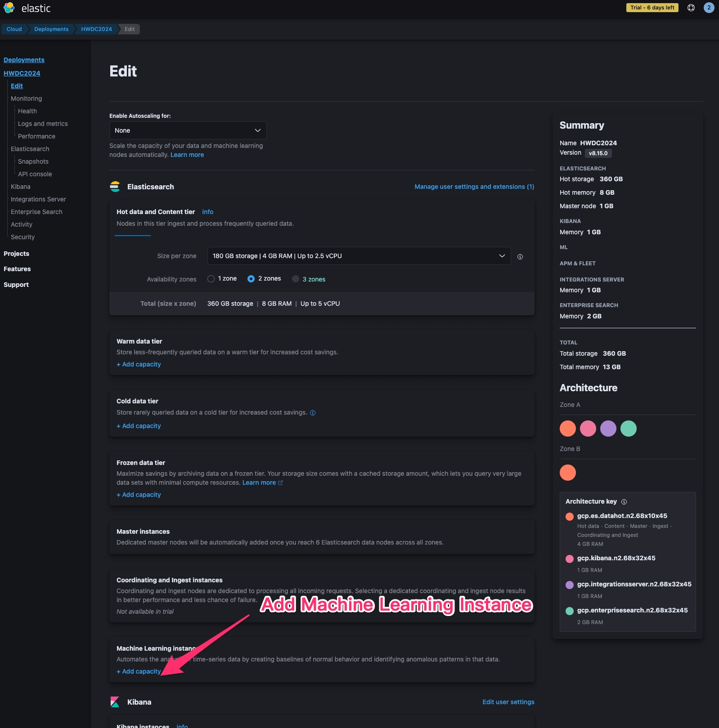
Task: Open Features section in sidebar
Action: (17, 269)
